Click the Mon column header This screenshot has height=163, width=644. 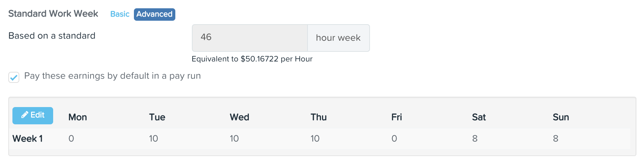[x=78, y=117]
